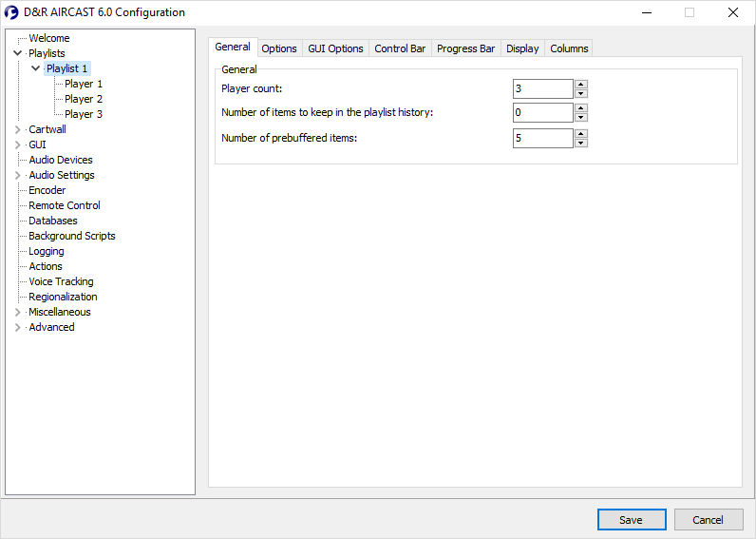Switch to the Options tab
The image size is (756, 539).
coord(279,48)
